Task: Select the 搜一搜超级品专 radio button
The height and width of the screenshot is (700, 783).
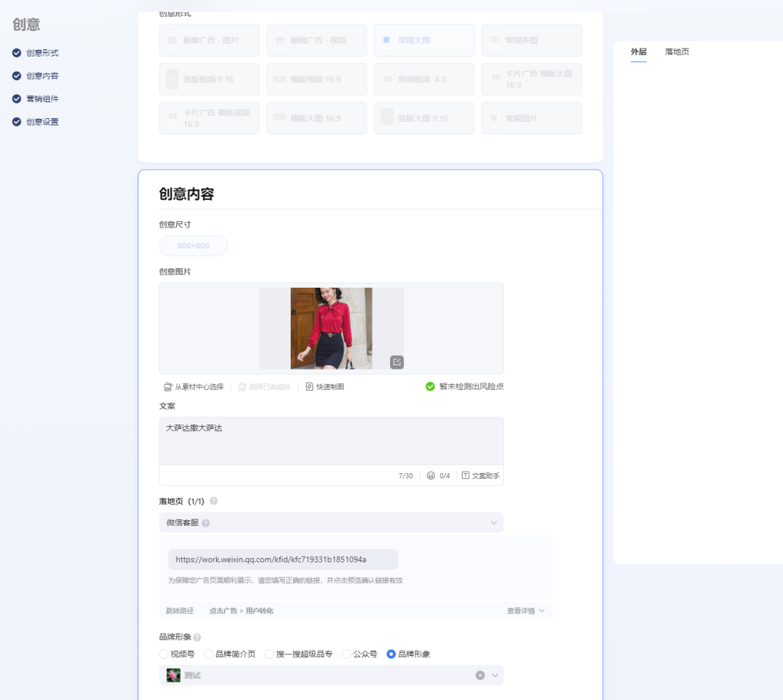Action: [x=269, y=654]
